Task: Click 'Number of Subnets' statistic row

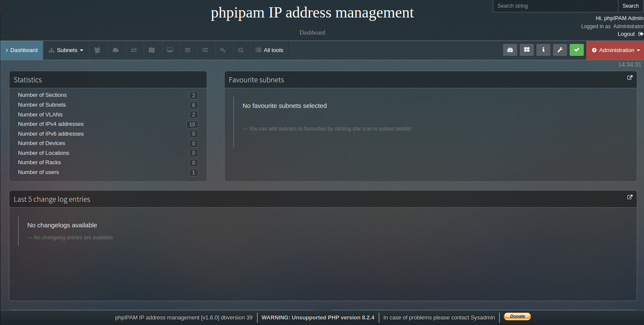Action: pos(108,105)
